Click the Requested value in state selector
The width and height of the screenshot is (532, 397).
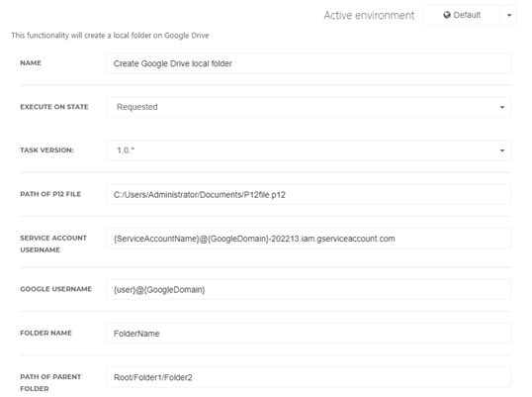137,107
